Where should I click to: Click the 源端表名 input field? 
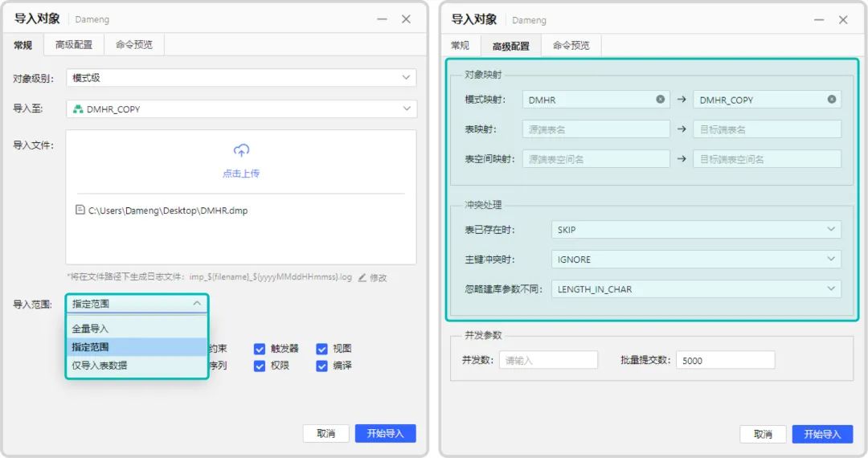point(596,129)
